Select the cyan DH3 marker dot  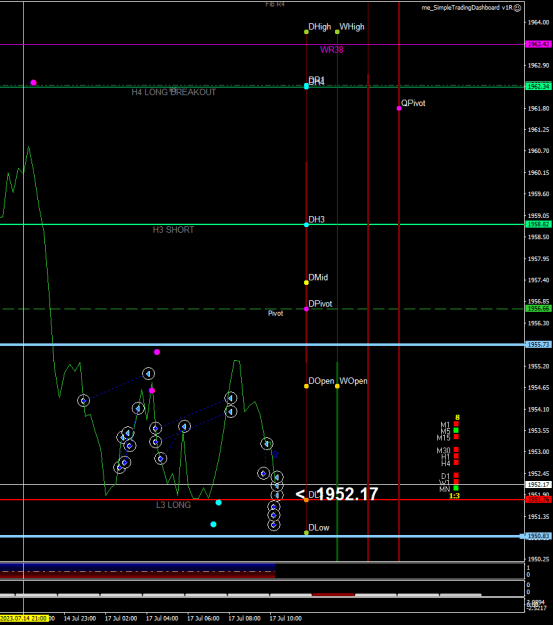[x=306, y=225]
